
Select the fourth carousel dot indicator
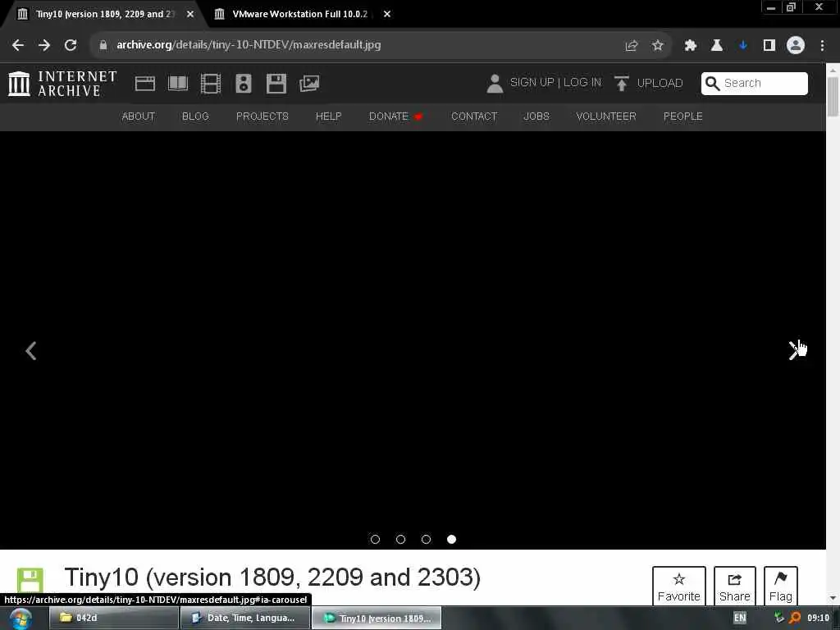(452, 540)
